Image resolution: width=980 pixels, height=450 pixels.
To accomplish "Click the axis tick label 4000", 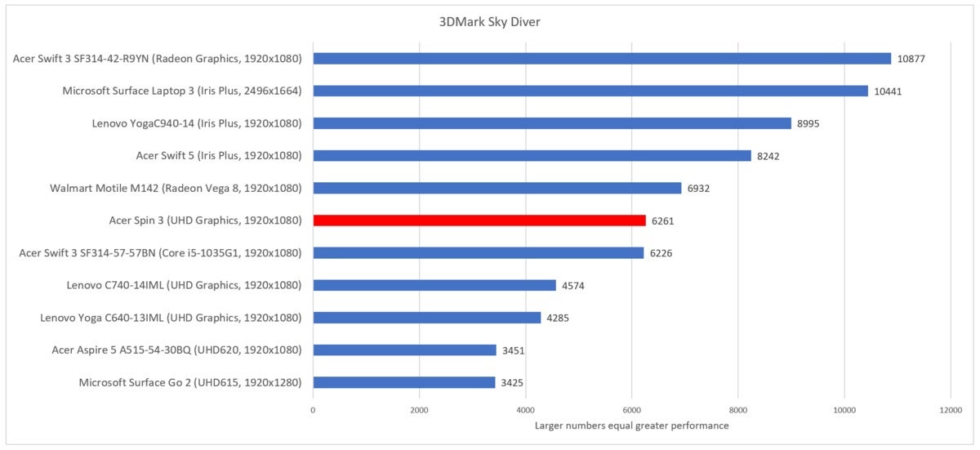I will [x=525, y=412].
